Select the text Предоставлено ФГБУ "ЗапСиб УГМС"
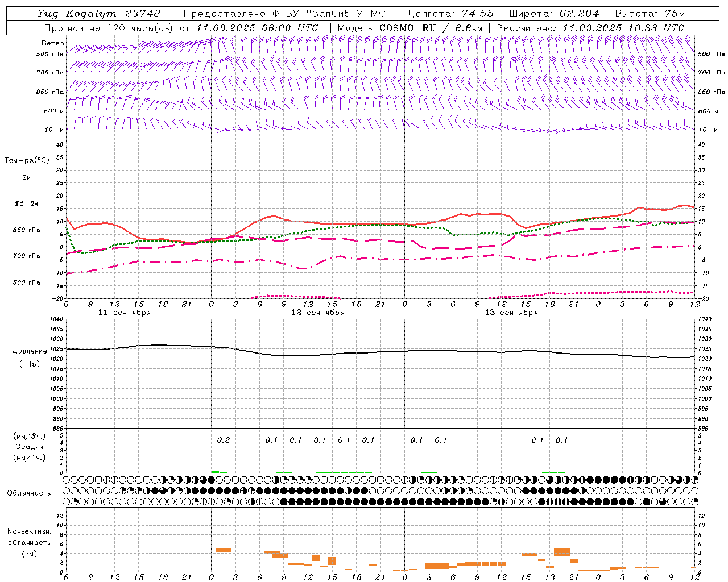 point(288,13)
